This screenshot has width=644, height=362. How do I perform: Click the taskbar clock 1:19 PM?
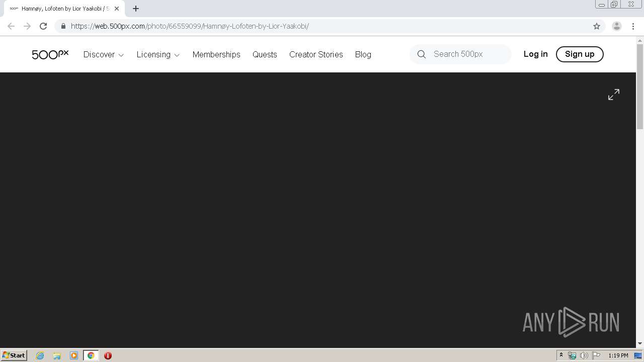pyautogui.click(x=618, y=355)
